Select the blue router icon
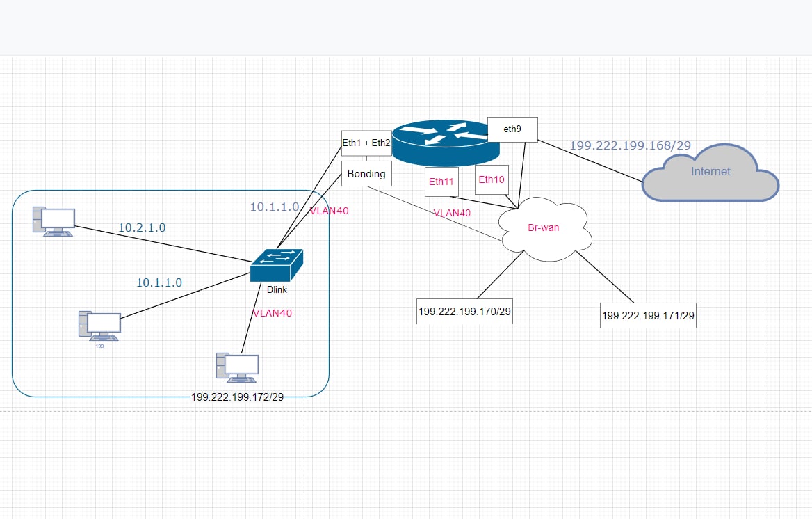Screen dimensions: 812x519 [x=446, y=143]
